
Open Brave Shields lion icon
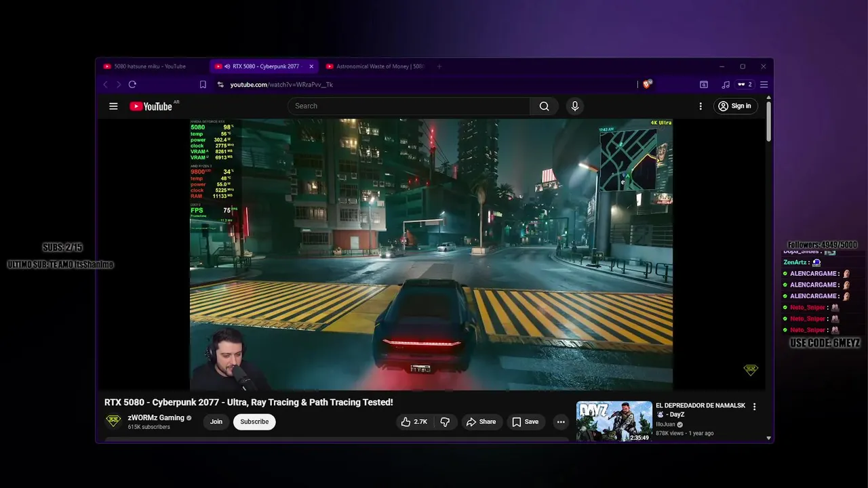click(x=646, y=84)
